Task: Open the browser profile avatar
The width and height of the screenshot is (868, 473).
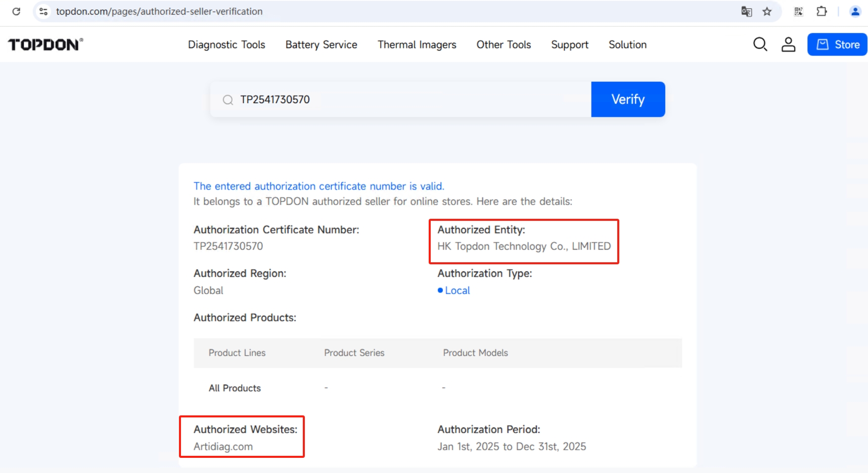Action: tap(855, 11)
